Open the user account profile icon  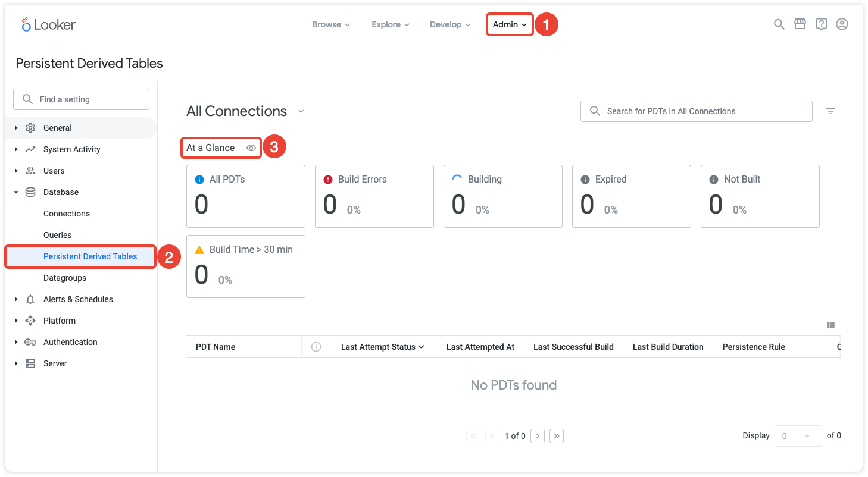[842, 24]
